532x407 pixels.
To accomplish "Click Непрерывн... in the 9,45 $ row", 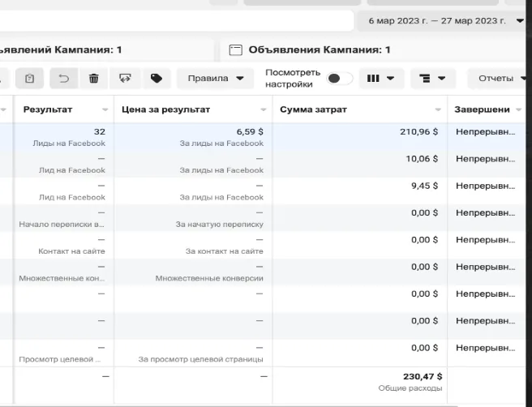I will pos(486,186).
